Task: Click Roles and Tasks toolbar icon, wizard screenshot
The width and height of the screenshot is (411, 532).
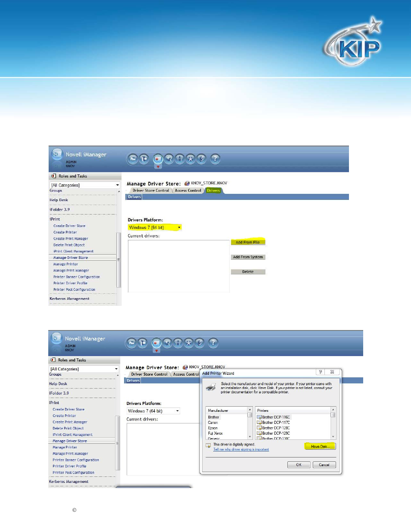Action: 156,343
